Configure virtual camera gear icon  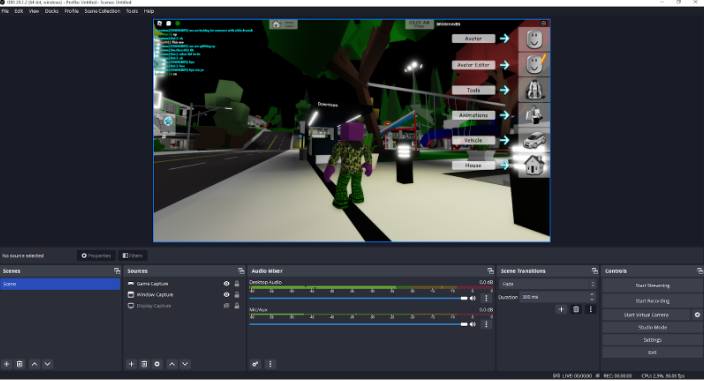point(697,315)
